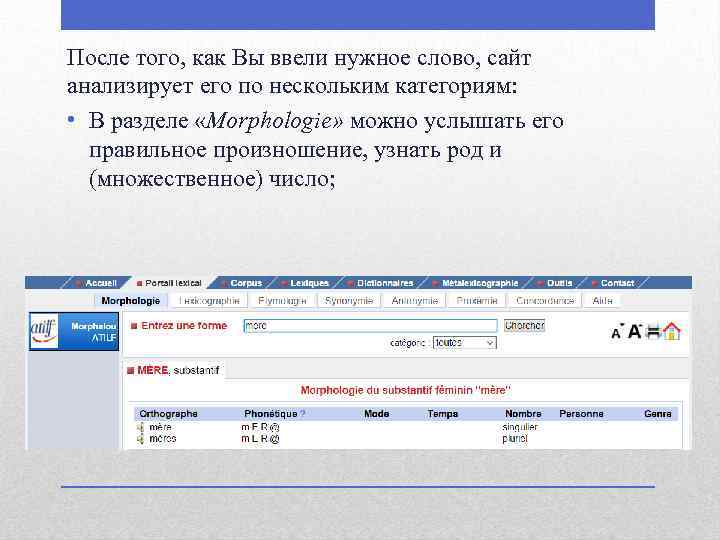The height and width of the screenshot is (540, 720).
Task: Click the ATILF logo image
Action: point(44,331)
